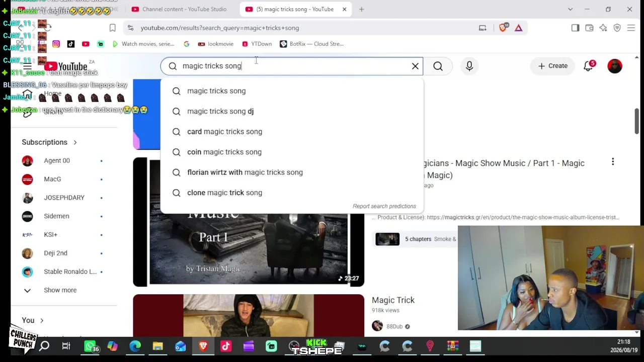Expand the Subscriptions section chevron

pyautogui.click(x=75, y=142)
